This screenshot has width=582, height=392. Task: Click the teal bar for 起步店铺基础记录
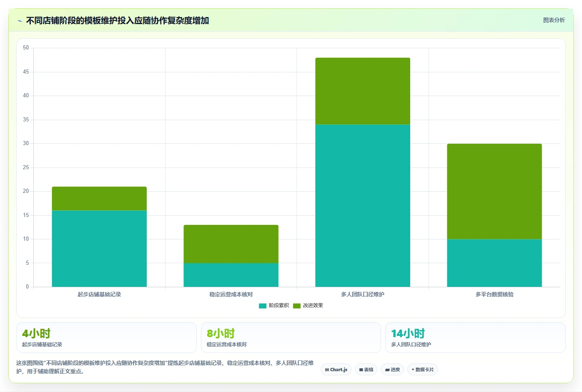[x=99, y=249]
